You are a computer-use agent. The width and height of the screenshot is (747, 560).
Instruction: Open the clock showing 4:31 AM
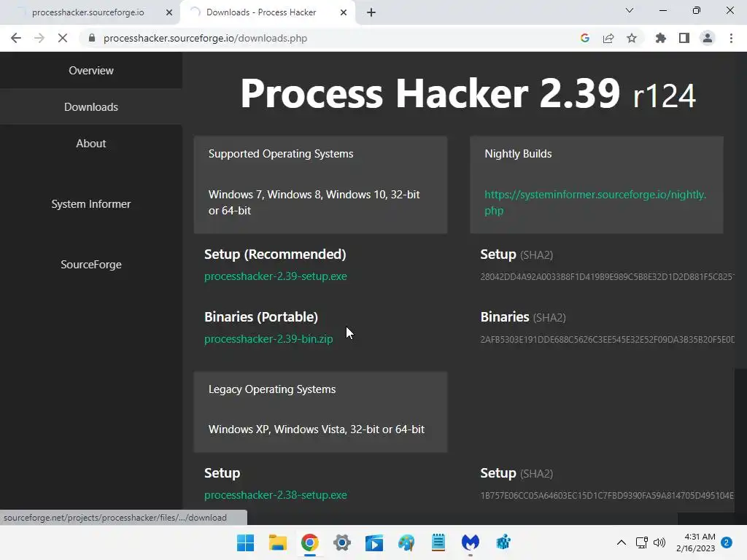tap(695, 542)
